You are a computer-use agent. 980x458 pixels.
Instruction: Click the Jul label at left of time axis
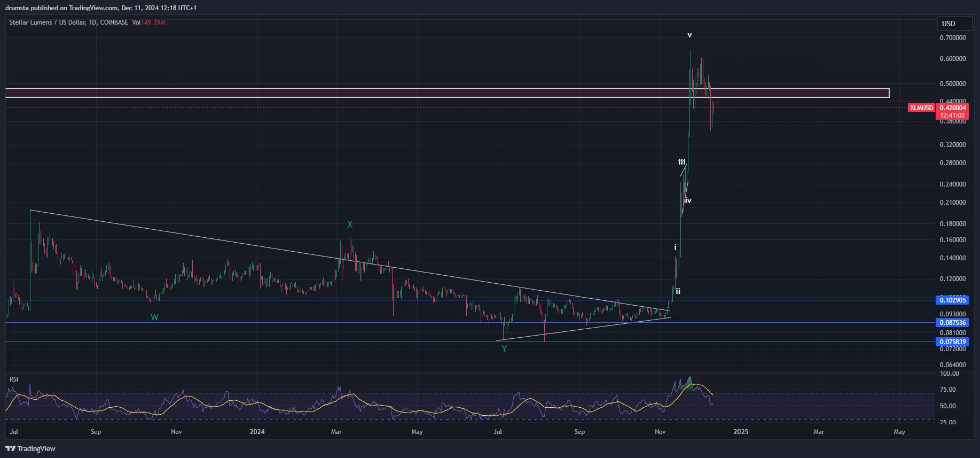(x=14, y=432)
